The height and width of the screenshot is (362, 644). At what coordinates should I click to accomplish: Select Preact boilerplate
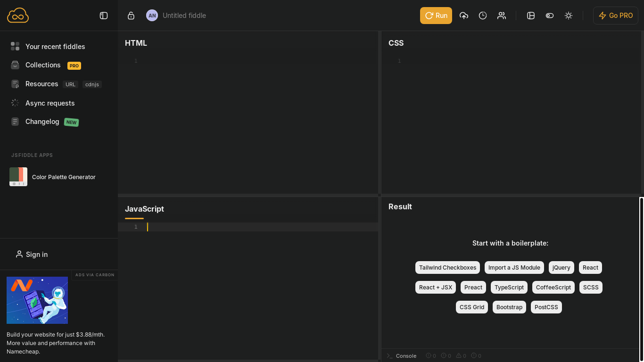tap(473, 288)
